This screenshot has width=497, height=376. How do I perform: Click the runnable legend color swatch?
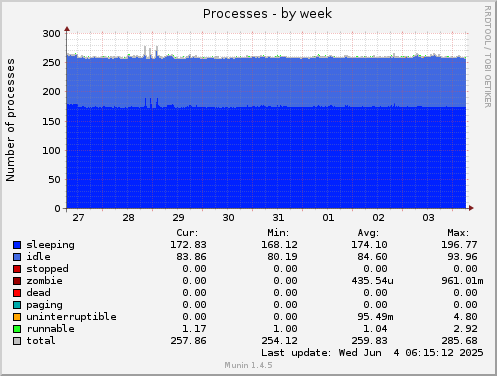click(x=17, y=329)
